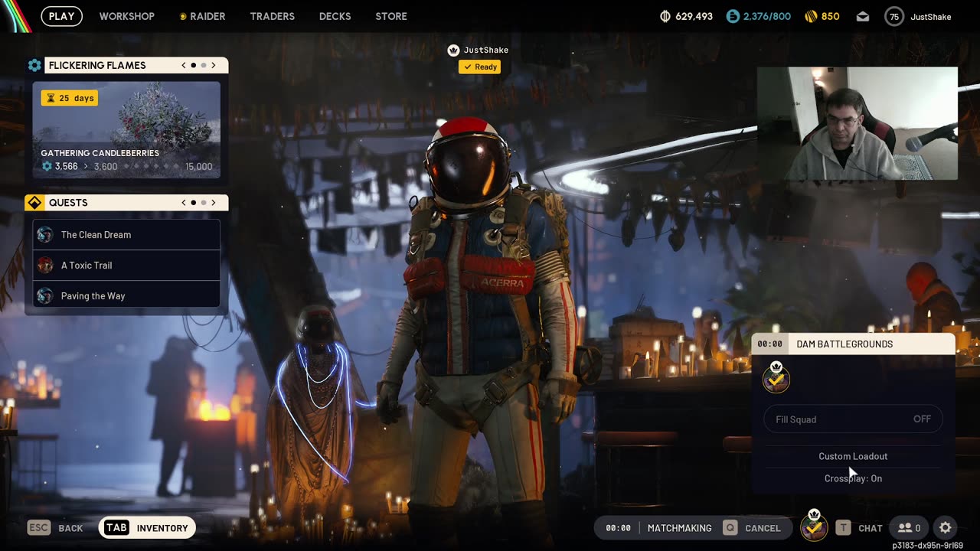Open the settings gear icon
980x551 pixels.
pos(946,528)
